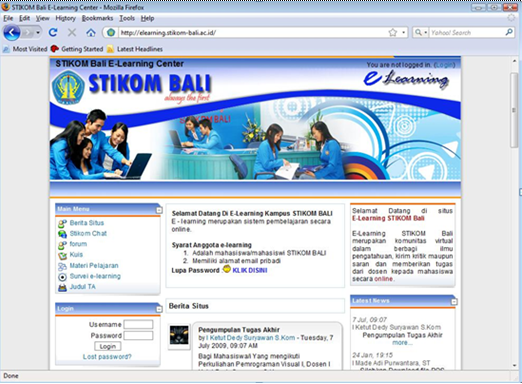
Task: Click the vertical scrollbar thumb
Action: [x=514, y=110]
